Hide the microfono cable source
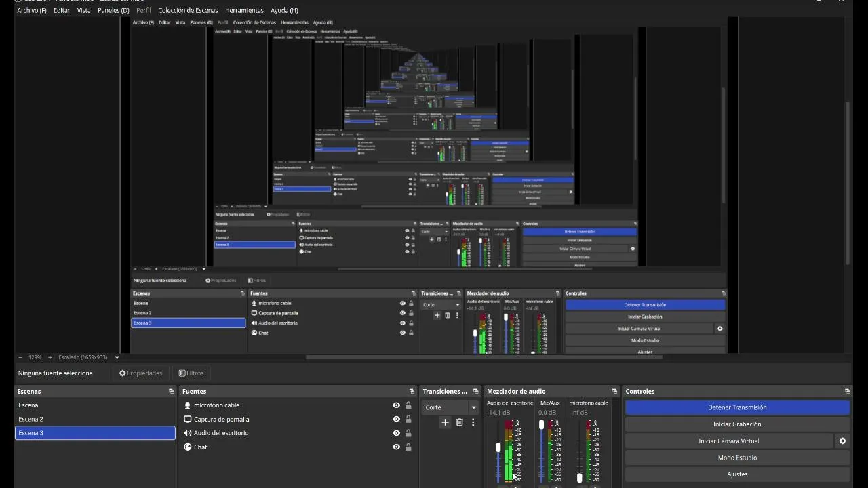This screenshot has height=488, width=868. tap(397, 405)
